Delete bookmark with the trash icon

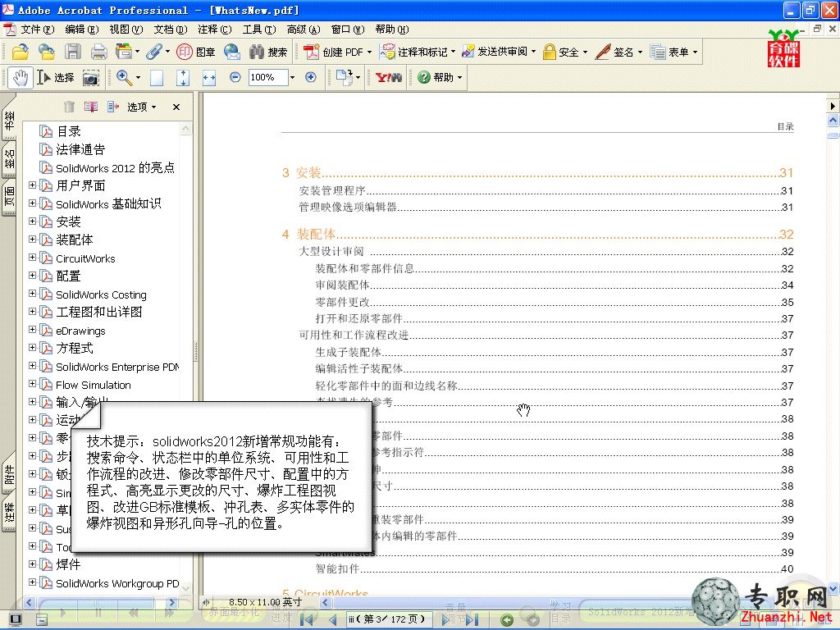[69, 107]
